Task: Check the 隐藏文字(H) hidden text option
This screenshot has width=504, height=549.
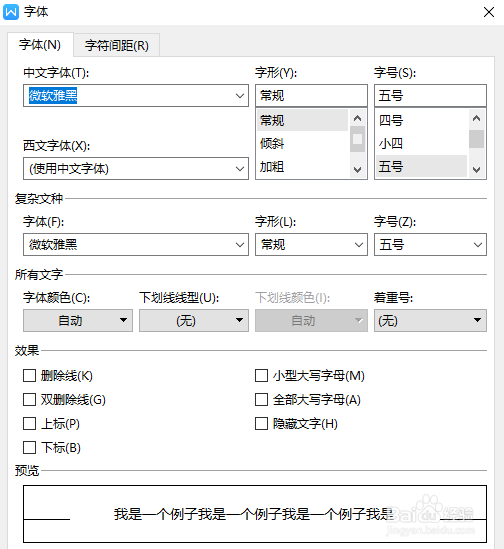Action: 261,423
